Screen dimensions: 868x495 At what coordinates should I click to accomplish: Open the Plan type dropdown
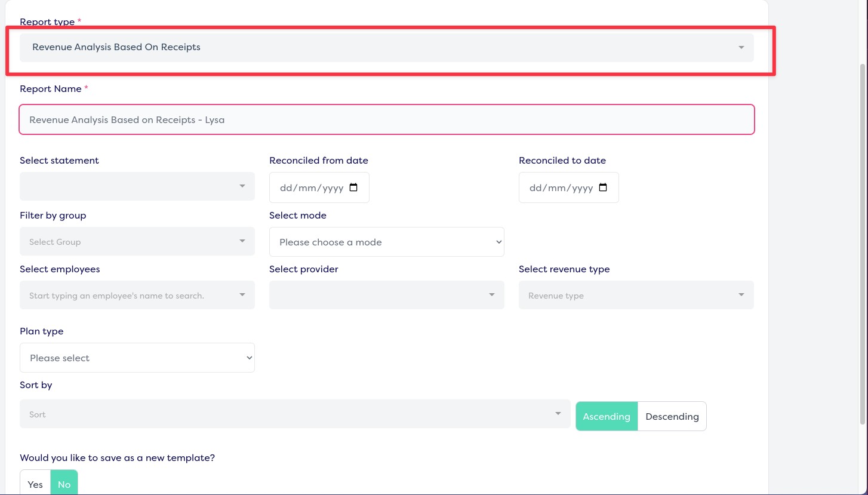click(137, 358)
